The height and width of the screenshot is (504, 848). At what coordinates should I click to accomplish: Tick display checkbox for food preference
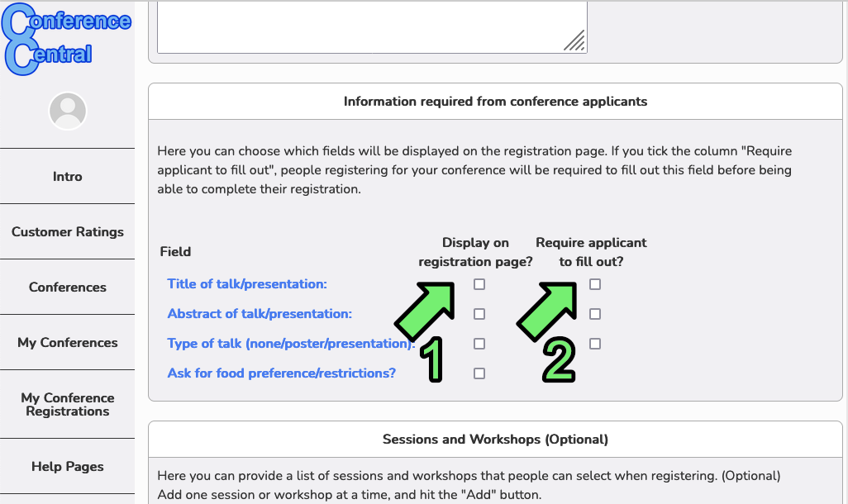pos(479,373)
